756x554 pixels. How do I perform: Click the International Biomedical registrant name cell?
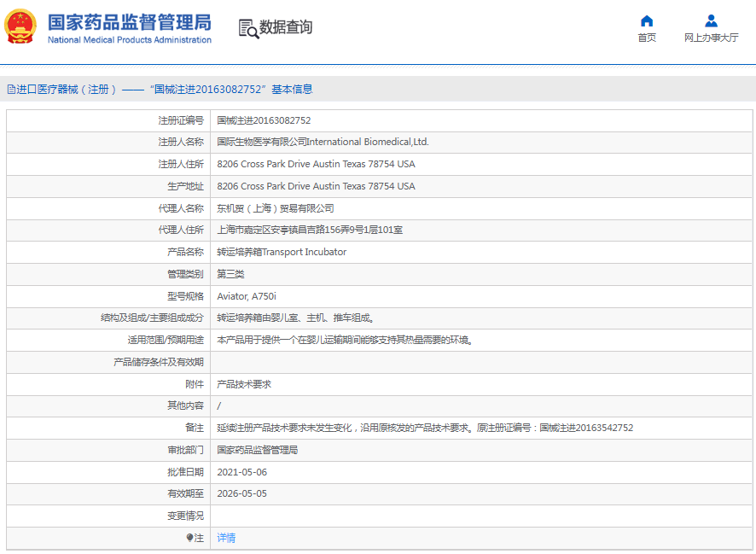(323, 142)
